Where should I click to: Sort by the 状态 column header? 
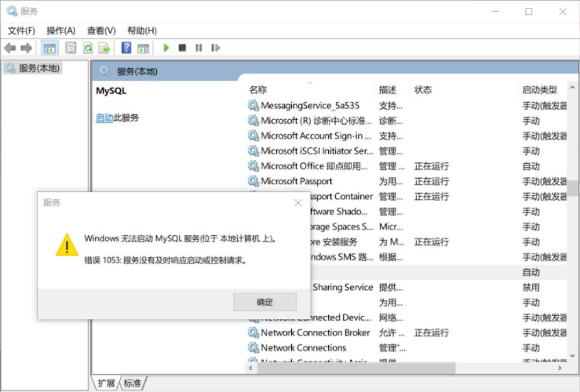point(422,89)
